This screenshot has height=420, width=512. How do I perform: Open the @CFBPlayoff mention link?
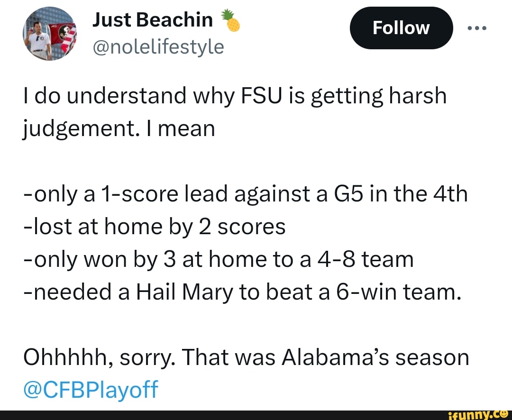click(x=90, y=390)
